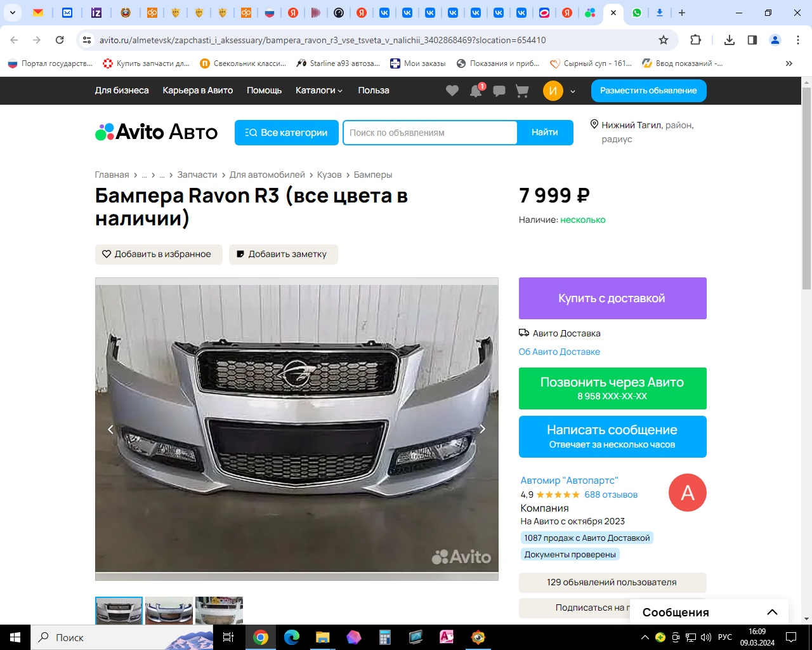The image size is (812, 650).
Task: Switch to the Gmail tab
Action: click(x=38, y=13)
